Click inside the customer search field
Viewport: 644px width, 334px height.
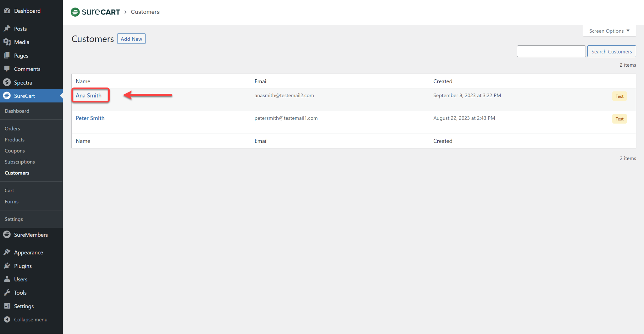[551, 51]
